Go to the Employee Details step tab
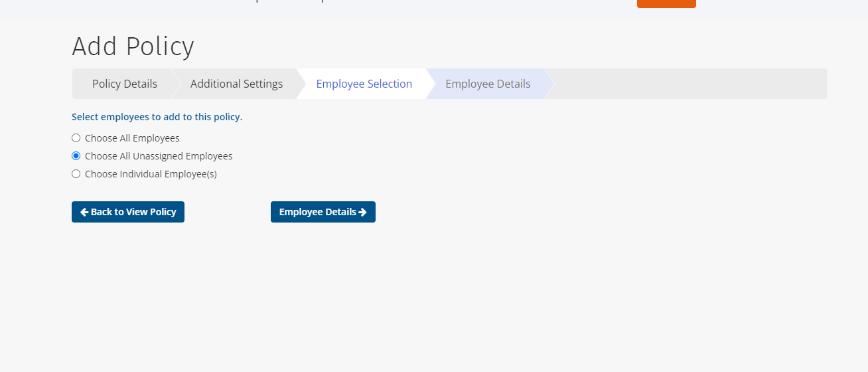This screenshot has width=868, height=372. (488, 84)
